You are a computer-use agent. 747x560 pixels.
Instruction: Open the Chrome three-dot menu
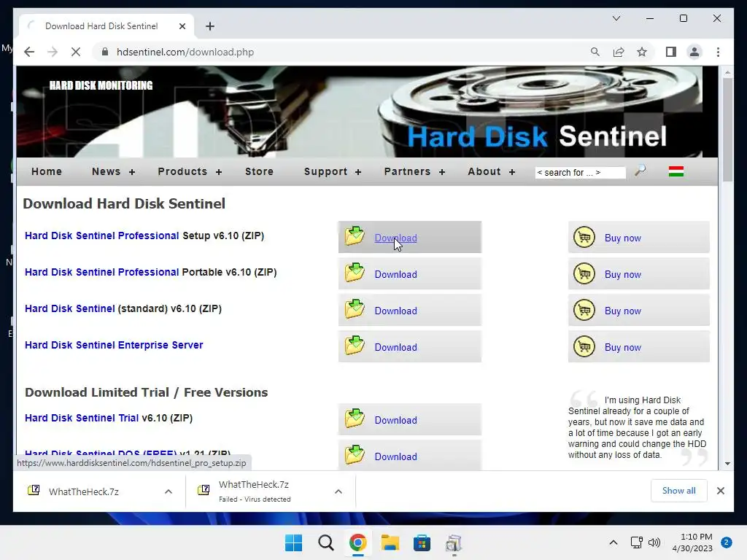tap(718, 52)
